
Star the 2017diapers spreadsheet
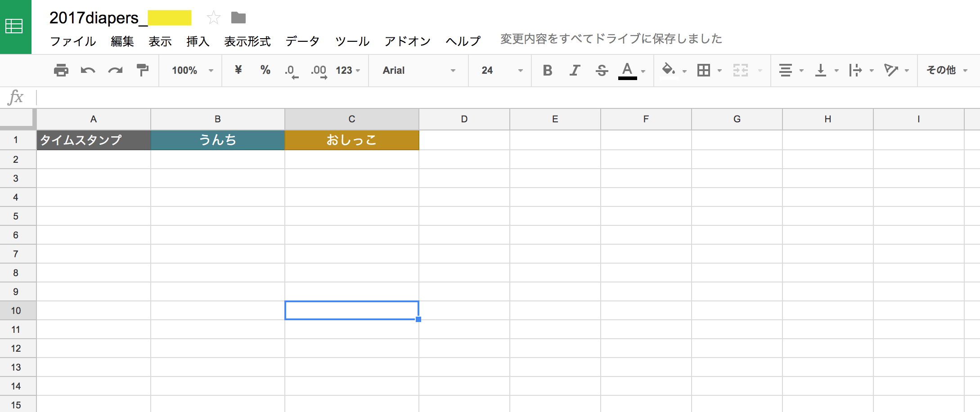coord(213,17)
